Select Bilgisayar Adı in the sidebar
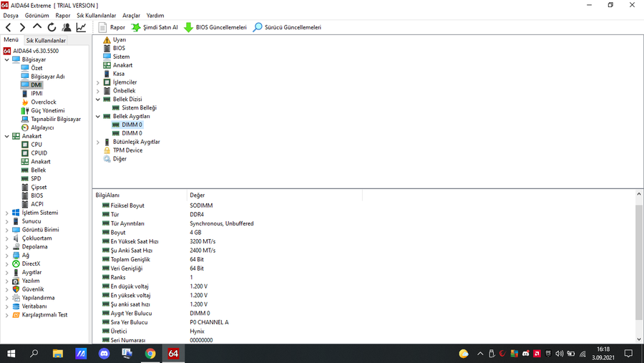 [x=43, y=77]
